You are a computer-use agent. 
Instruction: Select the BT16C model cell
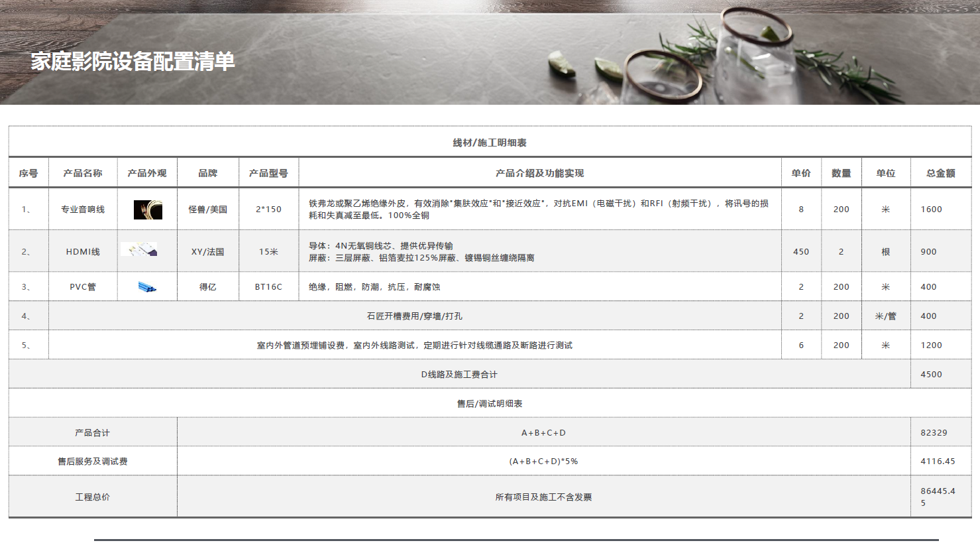(x=268, y=287)
